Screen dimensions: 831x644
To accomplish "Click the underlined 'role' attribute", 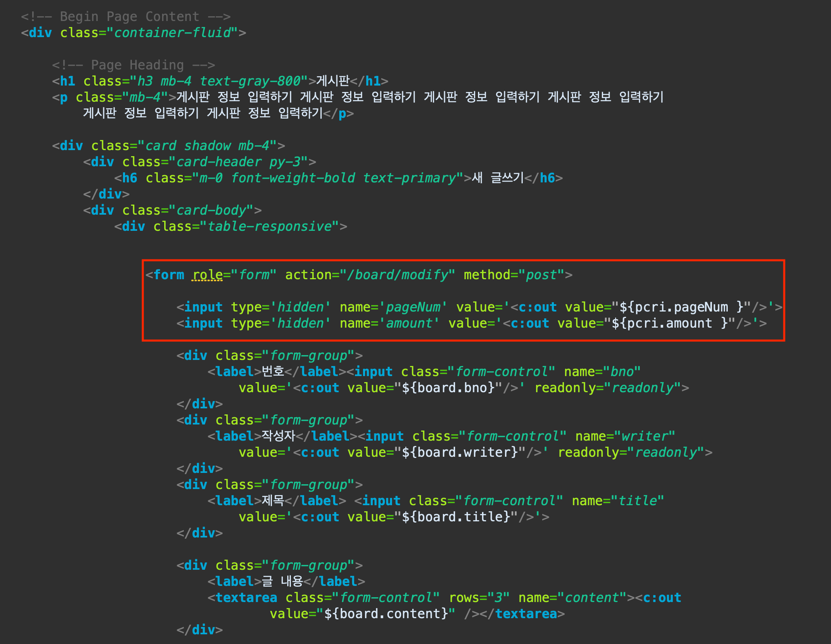I will (207, 275).
